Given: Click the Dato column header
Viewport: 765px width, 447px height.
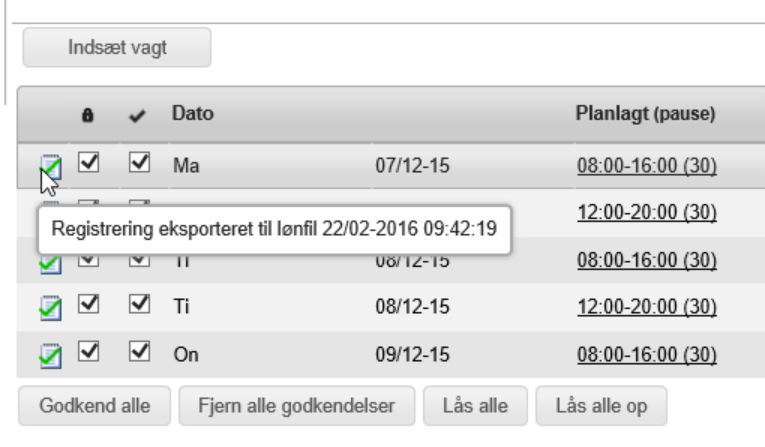Looking at the screenshot, I should 192,117.
